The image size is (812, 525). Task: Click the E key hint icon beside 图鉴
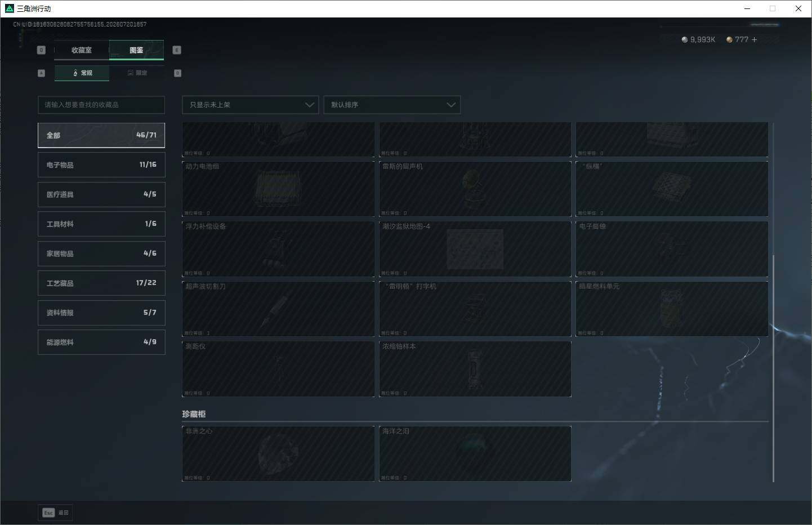[177, 50]
